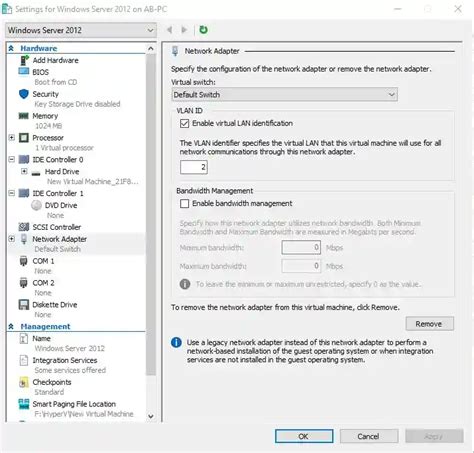Select the COM 1 port icon

click(24, 261)
